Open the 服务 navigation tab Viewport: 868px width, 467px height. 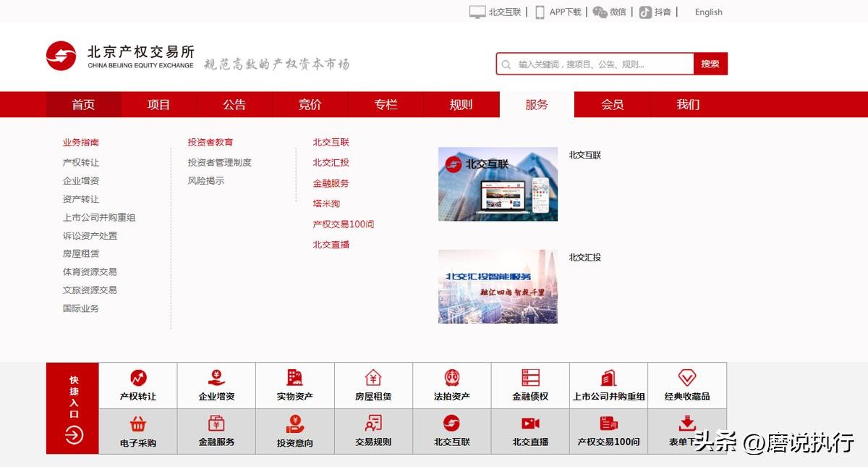tap(537, 105)
